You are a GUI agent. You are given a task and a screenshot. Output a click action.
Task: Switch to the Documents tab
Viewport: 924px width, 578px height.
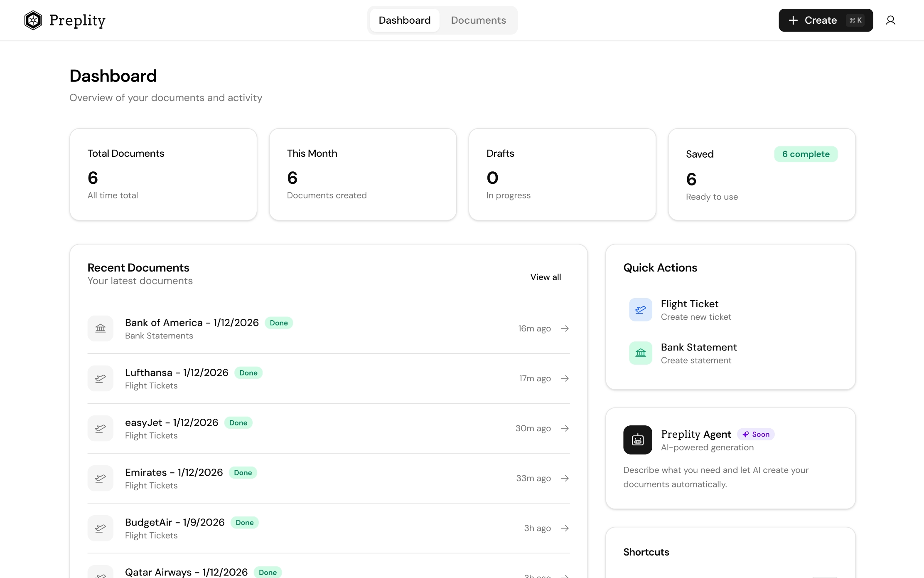tap(478, 20)
